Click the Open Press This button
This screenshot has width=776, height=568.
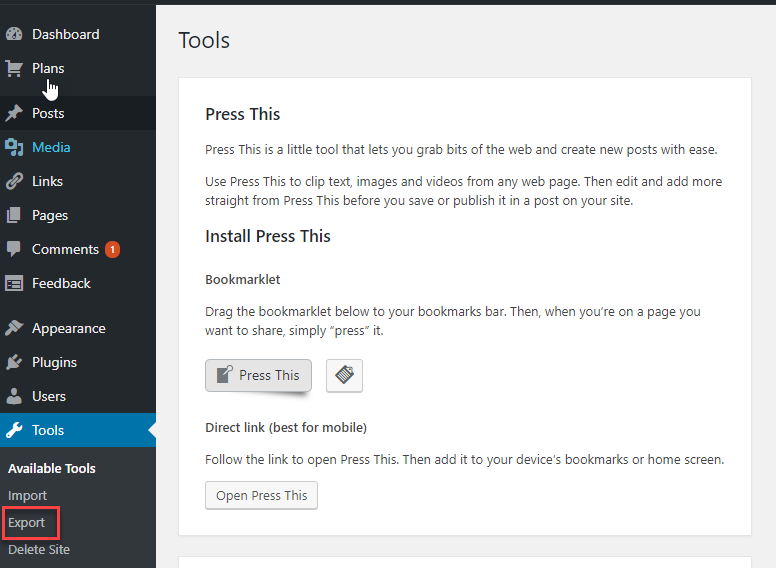point(261,495)
